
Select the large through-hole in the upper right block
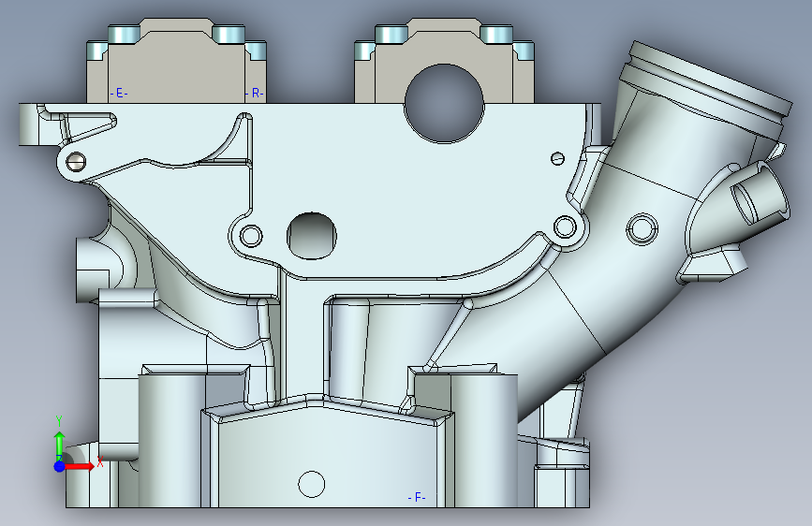(x=444, y=104)
